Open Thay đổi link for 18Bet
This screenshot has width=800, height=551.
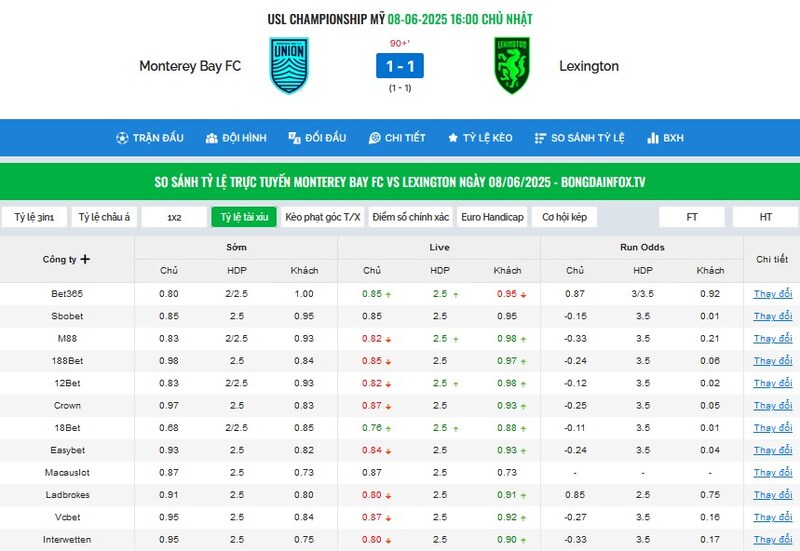[772, 428]
